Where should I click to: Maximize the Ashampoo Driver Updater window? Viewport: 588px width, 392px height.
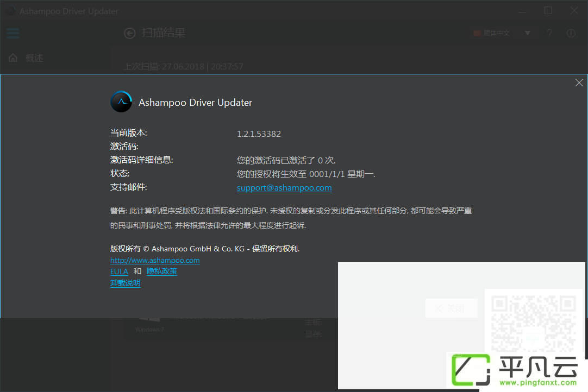pyautogui.click(x=548, y=10)
